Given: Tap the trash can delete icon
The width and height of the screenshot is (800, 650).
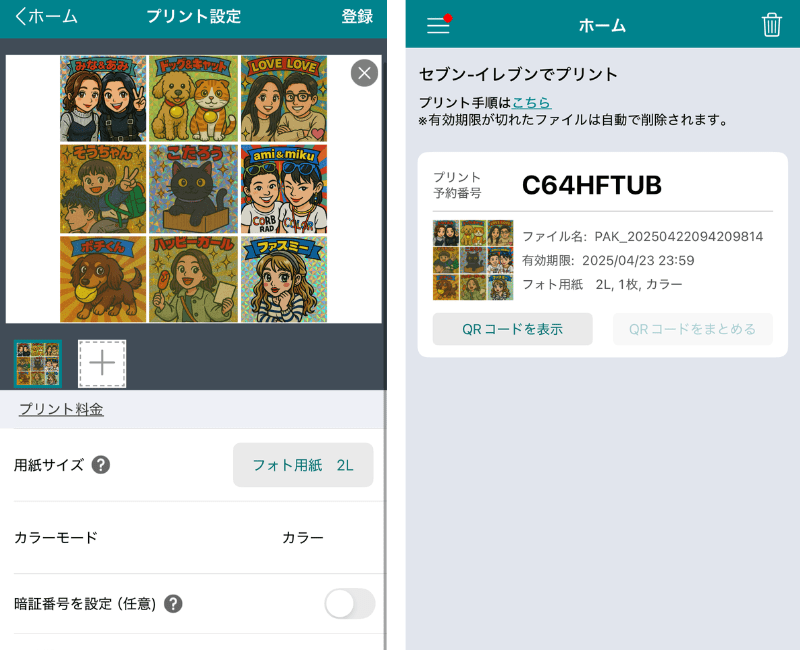Looking at the screenshot, I should tap(771, 25).
